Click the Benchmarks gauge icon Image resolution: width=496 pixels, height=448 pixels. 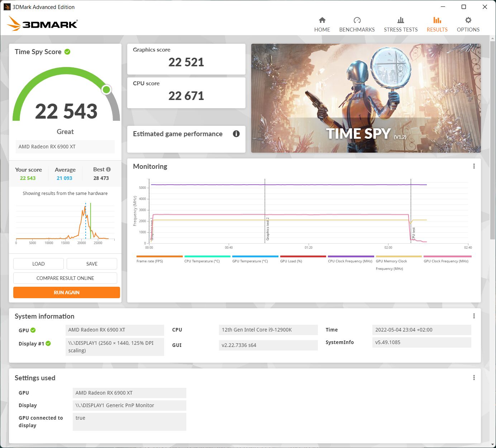coord(357,20)
